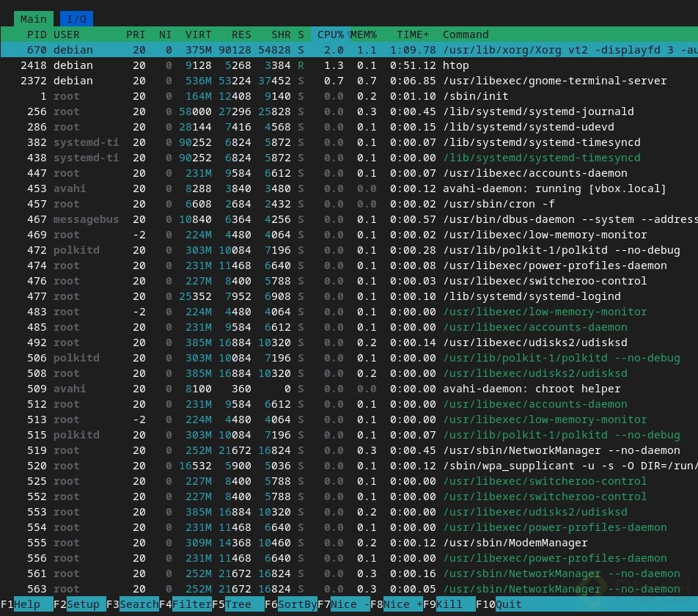Open Setup from the F2 button
This screenshot has height=616, width=698.
coord(79,604)
